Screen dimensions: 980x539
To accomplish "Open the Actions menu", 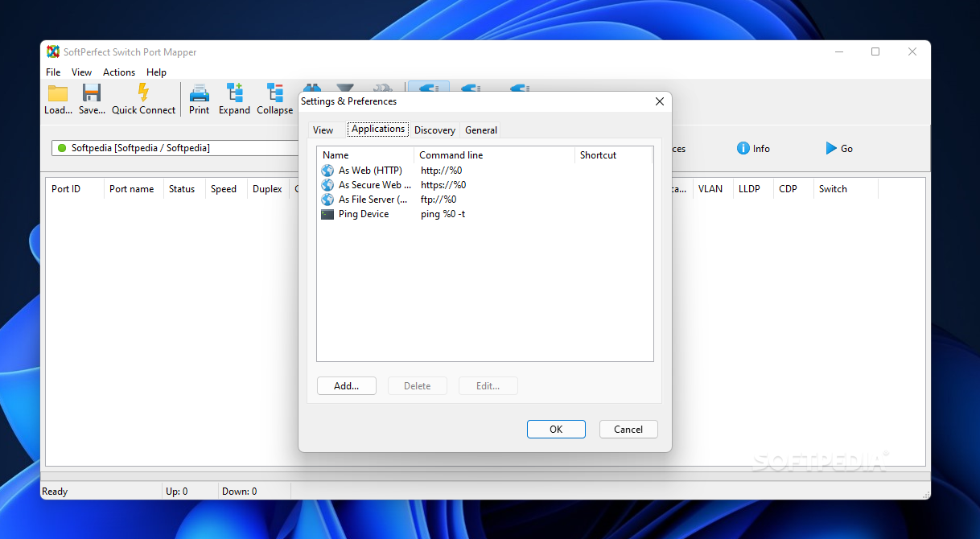I will click(x=119, y=72).
